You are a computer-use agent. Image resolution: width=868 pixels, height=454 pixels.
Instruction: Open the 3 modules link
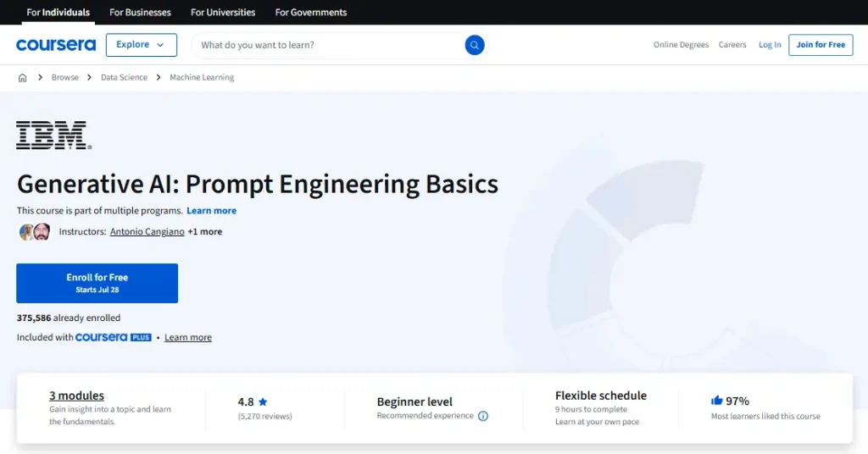pyautogui.click(x=76, y=396)
